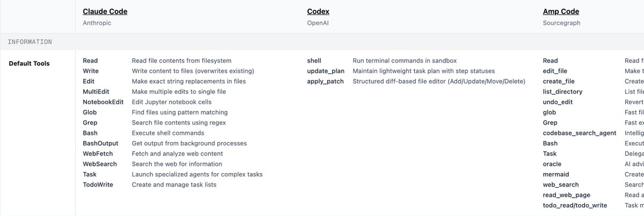Click the NotebookEdit tool name

pyautogui.click(x=103, y=102)
